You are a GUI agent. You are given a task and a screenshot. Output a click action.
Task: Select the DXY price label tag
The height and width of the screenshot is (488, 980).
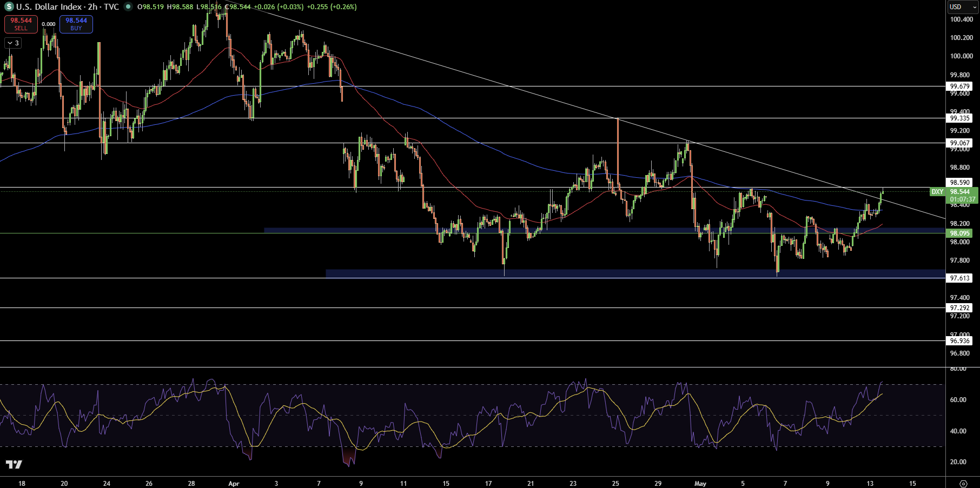click(x=937, y=192)
